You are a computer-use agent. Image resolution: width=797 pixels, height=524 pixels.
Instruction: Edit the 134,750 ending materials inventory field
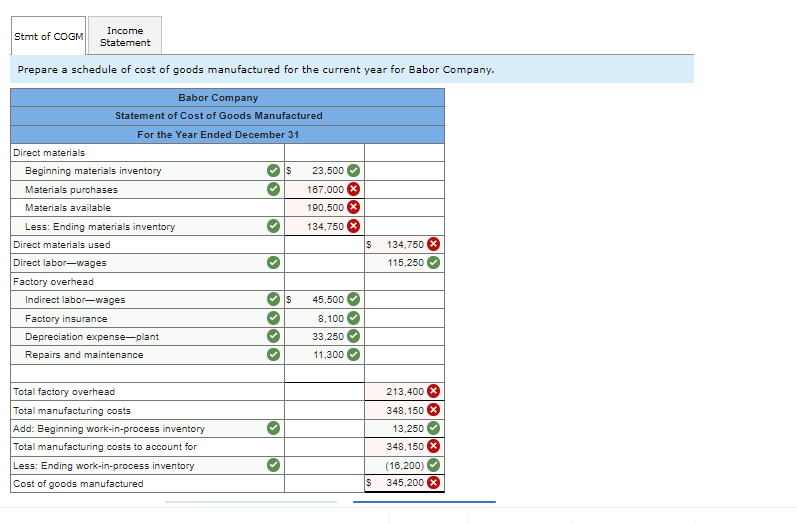pos(324,226)
